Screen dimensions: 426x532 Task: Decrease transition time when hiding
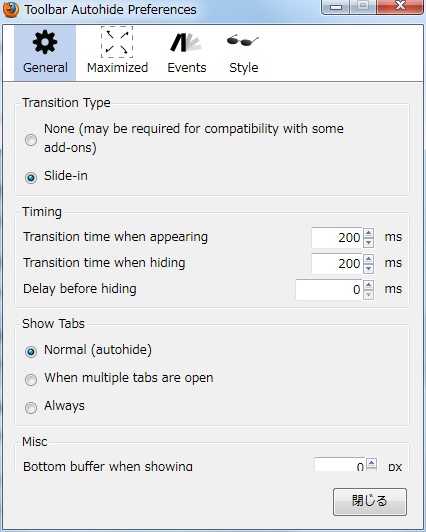click(x=368, y=269)
